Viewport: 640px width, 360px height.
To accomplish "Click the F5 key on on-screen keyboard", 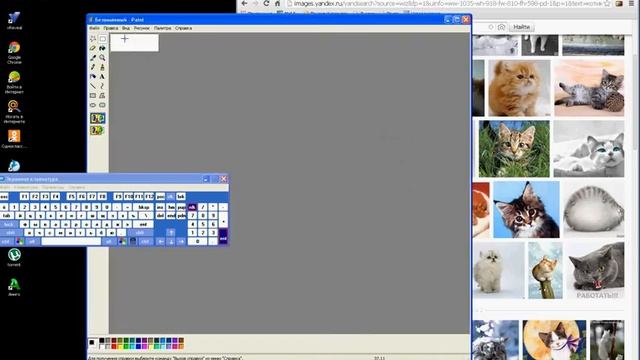I will tap(71, 197).
